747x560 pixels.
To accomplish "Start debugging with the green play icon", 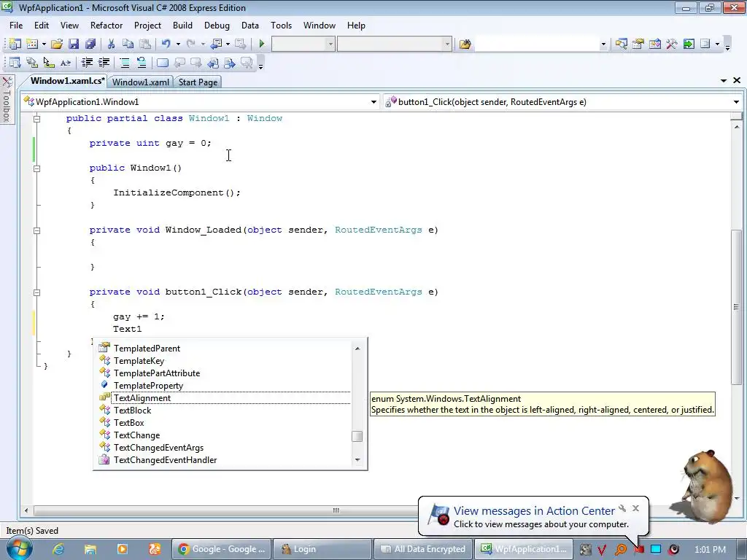I will pos(262,44).
